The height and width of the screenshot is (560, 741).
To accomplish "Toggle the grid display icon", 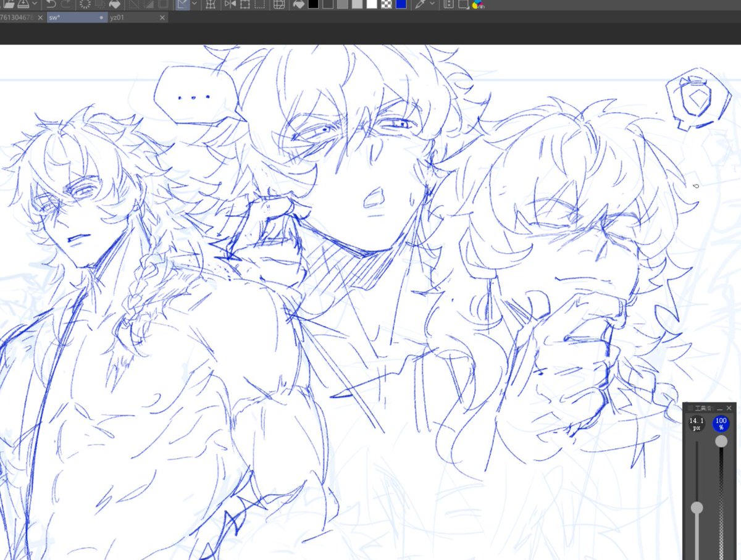I will (x=279, y=4).
